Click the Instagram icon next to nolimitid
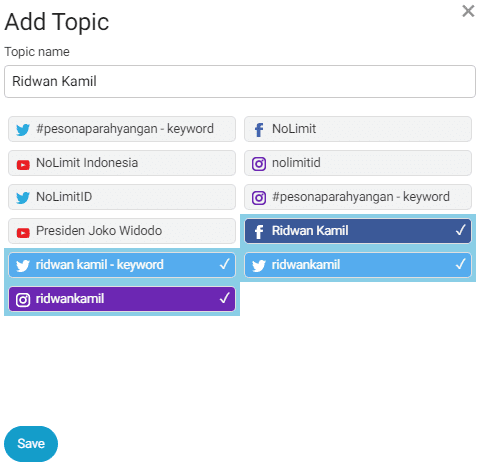 point(259,164)
